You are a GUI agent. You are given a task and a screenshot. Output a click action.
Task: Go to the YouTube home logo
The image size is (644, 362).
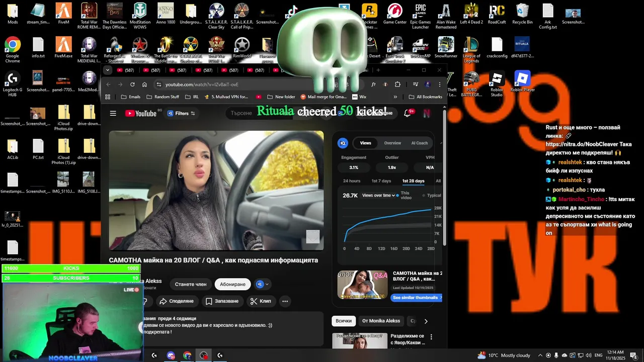[141, 114]
